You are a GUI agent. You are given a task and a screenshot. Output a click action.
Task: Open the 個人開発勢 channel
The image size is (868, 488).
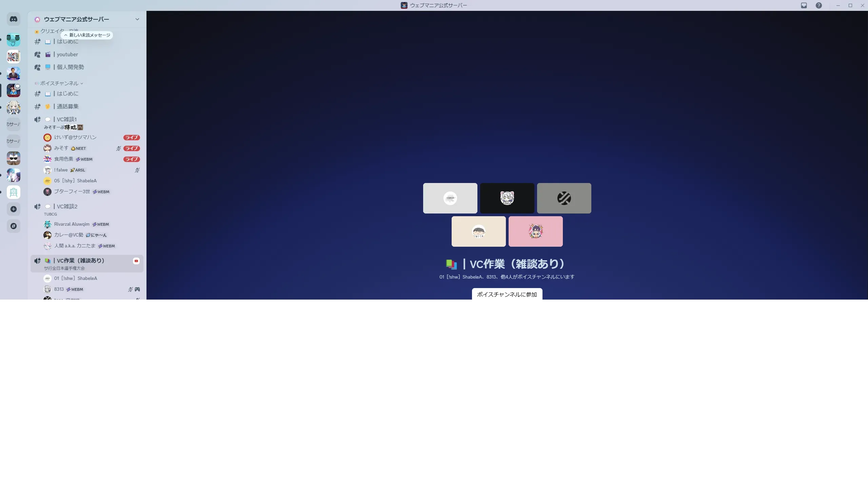click(70, 67)
